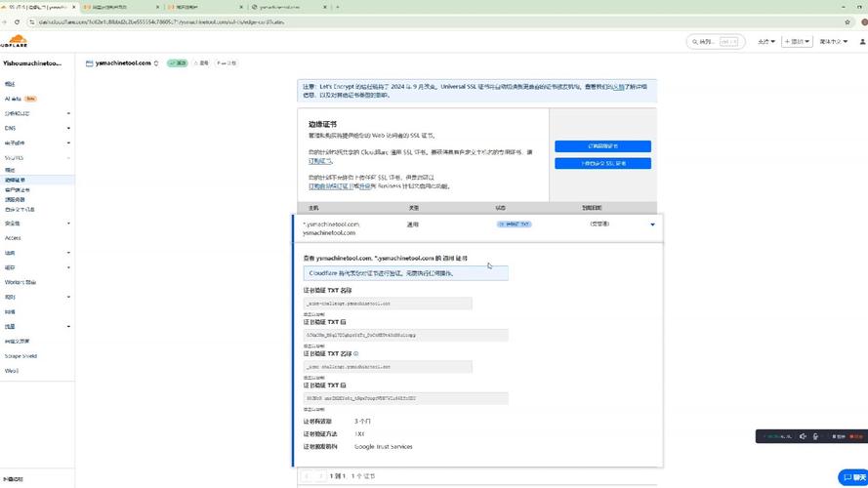Open the 简体中文 language dropdown
The width and height of the screenshot is (868, 488).
tap(833, 42)
